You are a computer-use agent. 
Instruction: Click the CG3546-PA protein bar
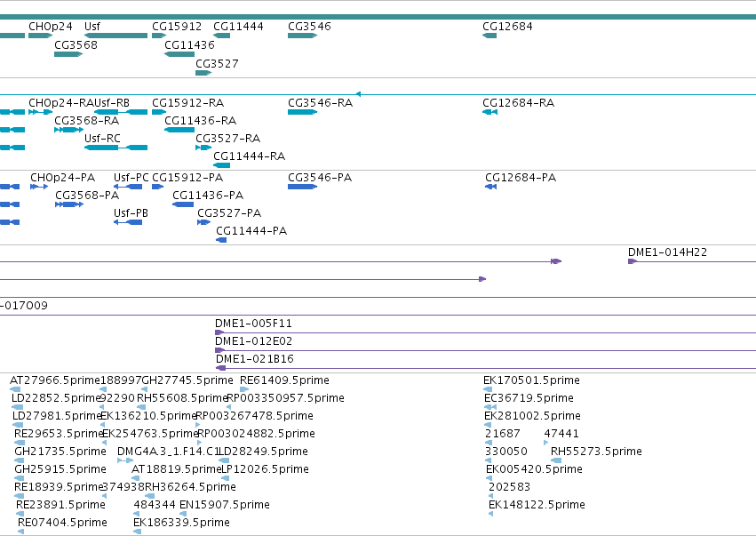[x=302, y=187]
